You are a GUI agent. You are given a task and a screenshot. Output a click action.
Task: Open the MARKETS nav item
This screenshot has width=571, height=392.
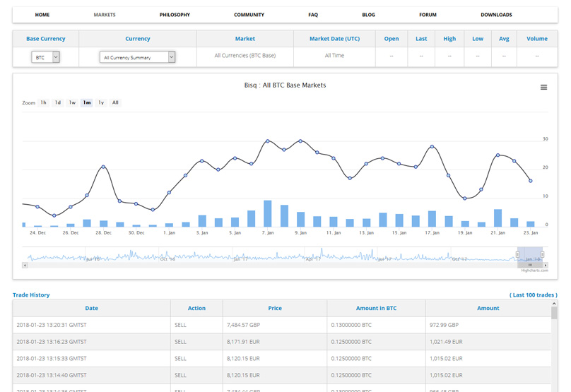[x=105, y=15]
